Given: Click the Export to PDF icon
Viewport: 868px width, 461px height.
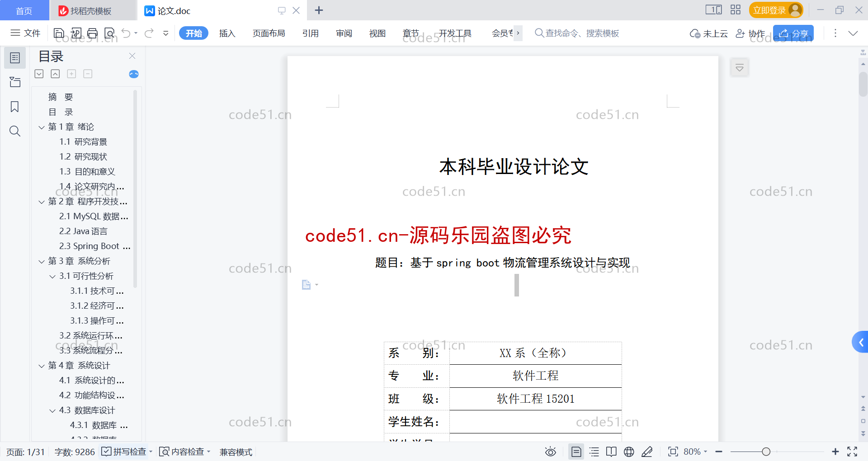Looking at the screenshot, I should coord(76,33).
